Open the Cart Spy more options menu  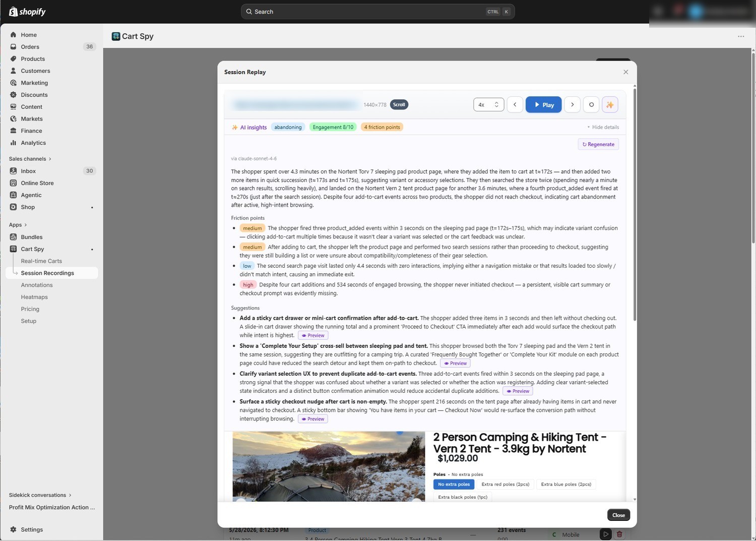pos(741,36)
